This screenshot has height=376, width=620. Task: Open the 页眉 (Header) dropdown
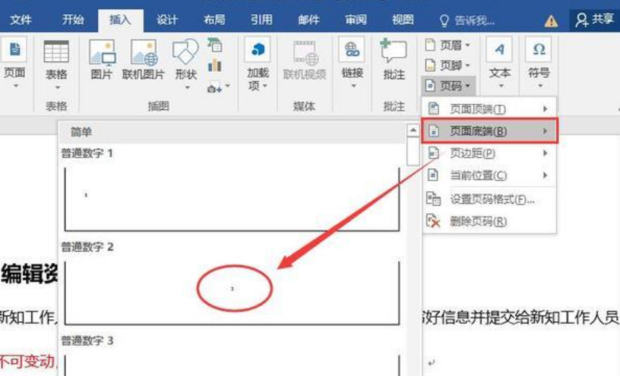point(448,45)
